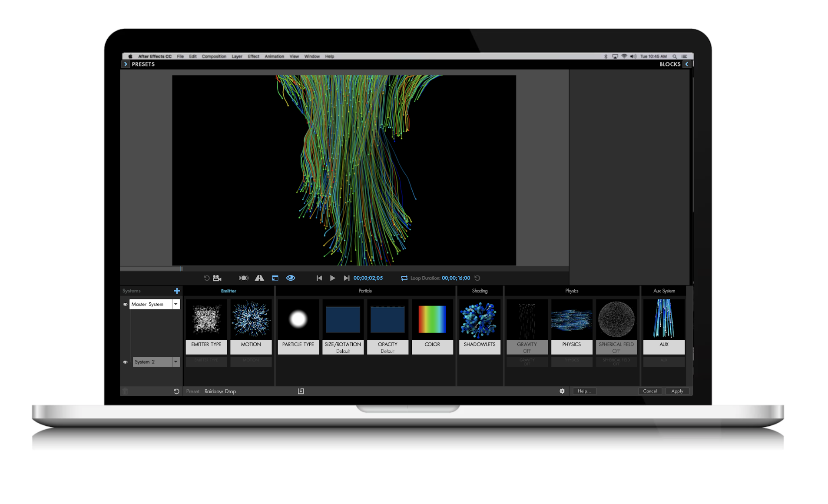Hide the Master System with its eye icon

pyautogui.click(x=125, y=304)
